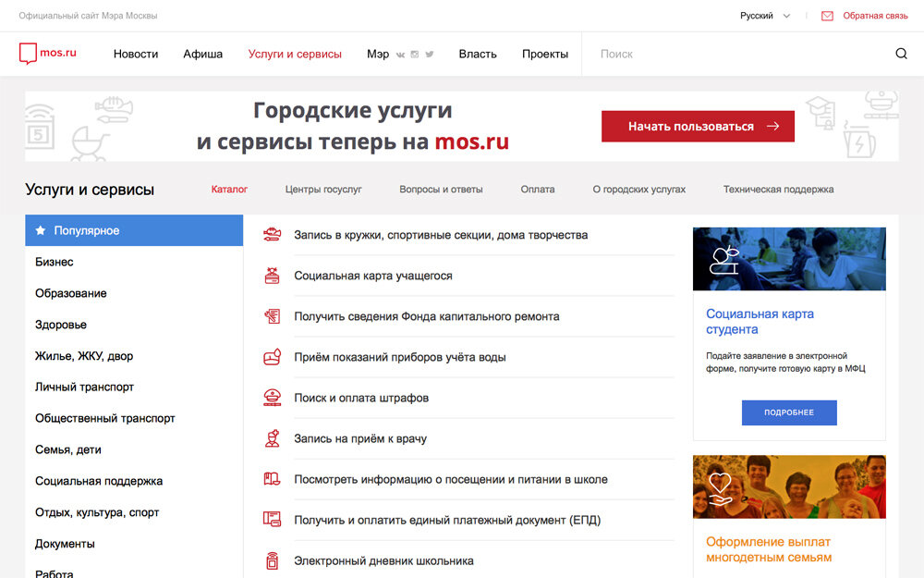Image resolution: width=924 pixels, height=578 pixels.
Task: Click the Instagram icon in the header
Action: [416, 55]
